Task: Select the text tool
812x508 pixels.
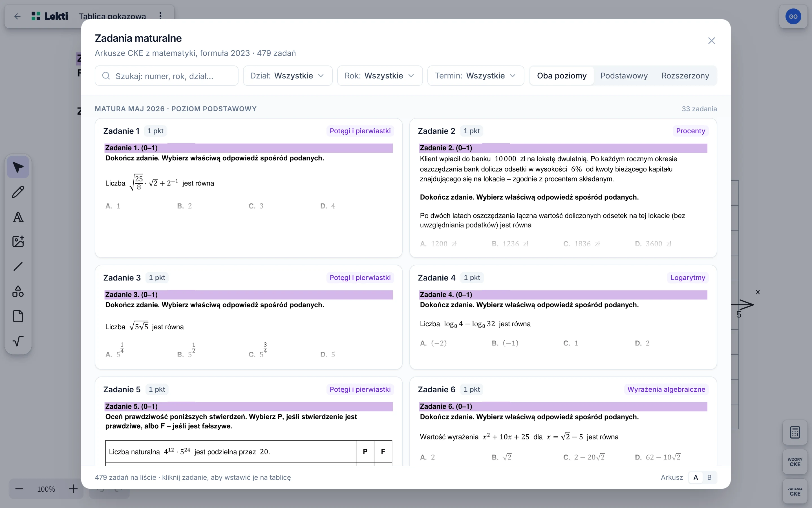Action: pos(18,217)
